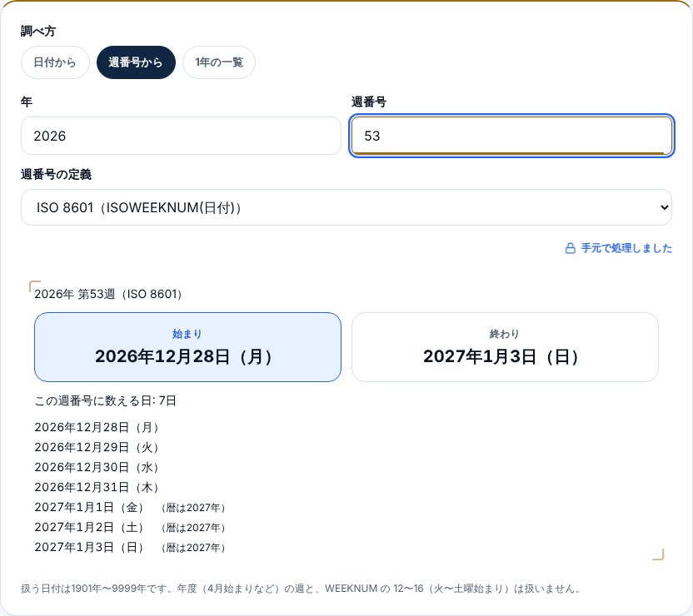The height and width of the screenshot is (616, 693).
Task: Click the 始まり card 2026年12月28日（月）
Action: click(188, 347)
